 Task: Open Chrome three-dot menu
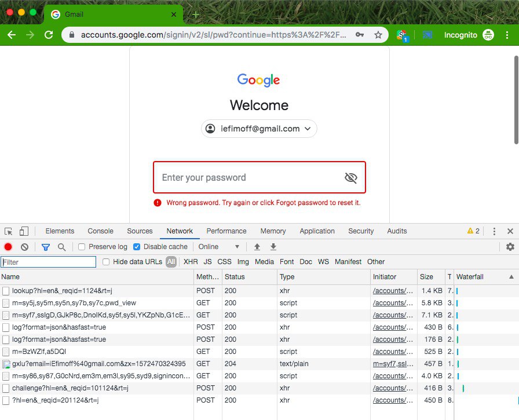click(x=507, y=35)
